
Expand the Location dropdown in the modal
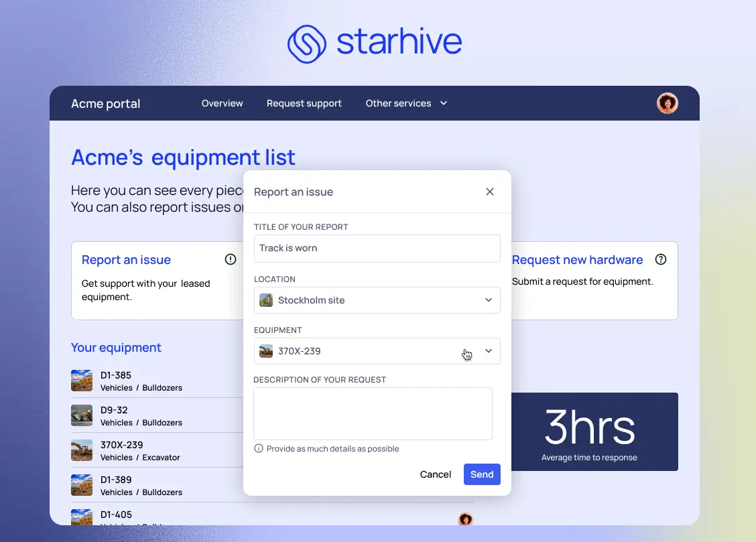click(489, 300)
